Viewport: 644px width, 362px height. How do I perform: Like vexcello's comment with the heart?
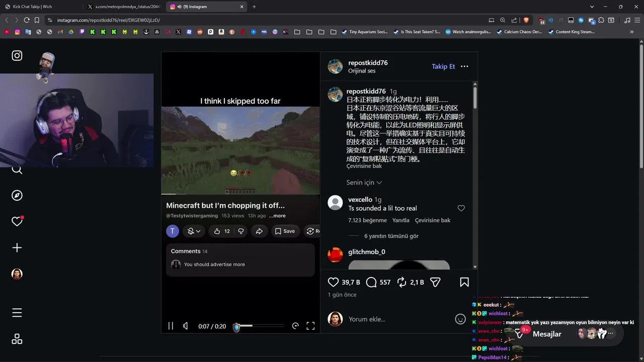(x=461, y=208)
